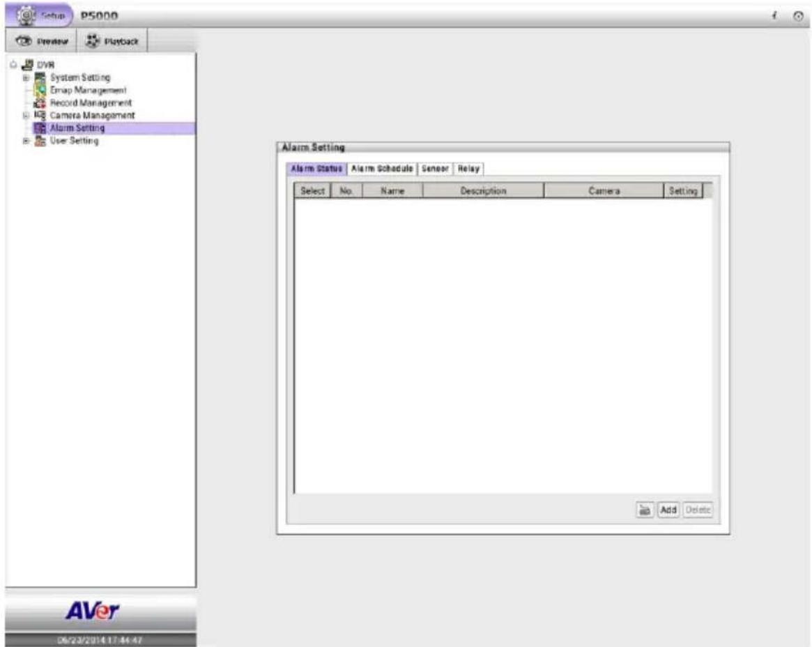Screen dimensions: 812x647
Task: Click the System Setting icon
Action: [x=40, y=77]
